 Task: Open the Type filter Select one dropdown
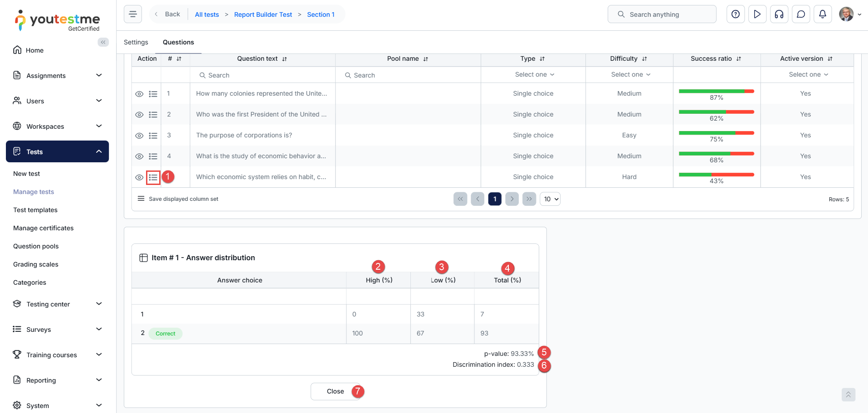click(534, 74)
